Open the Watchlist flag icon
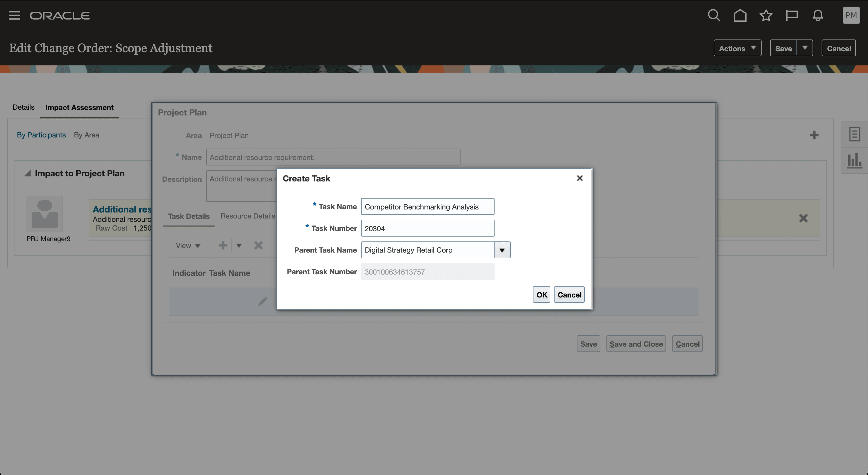The width and height of the screenshot is (868, 475). (x=791, y=15)
